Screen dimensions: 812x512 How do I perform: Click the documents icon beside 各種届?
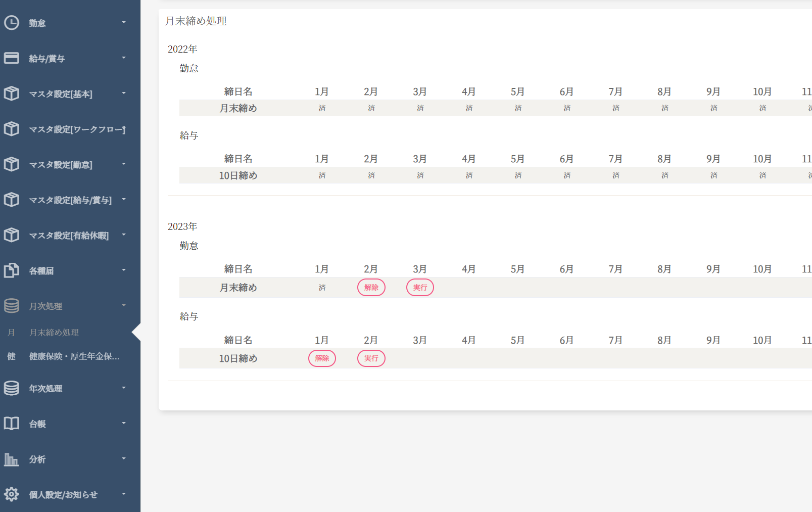11,270
